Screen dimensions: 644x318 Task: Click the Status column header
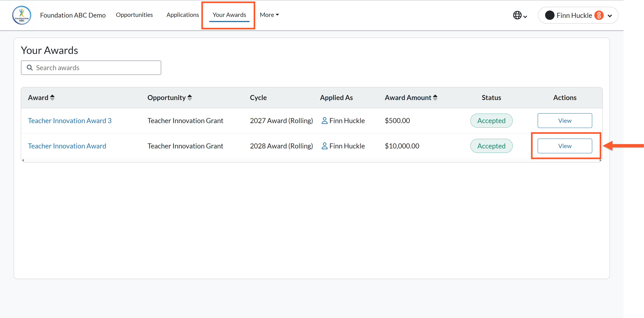(x=491, y=98)
